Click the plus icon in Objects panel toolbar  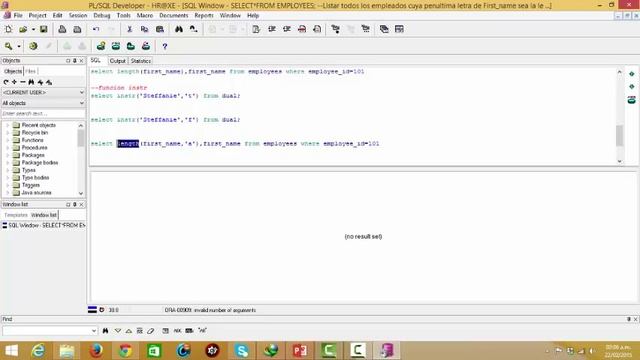coord(14,82)
